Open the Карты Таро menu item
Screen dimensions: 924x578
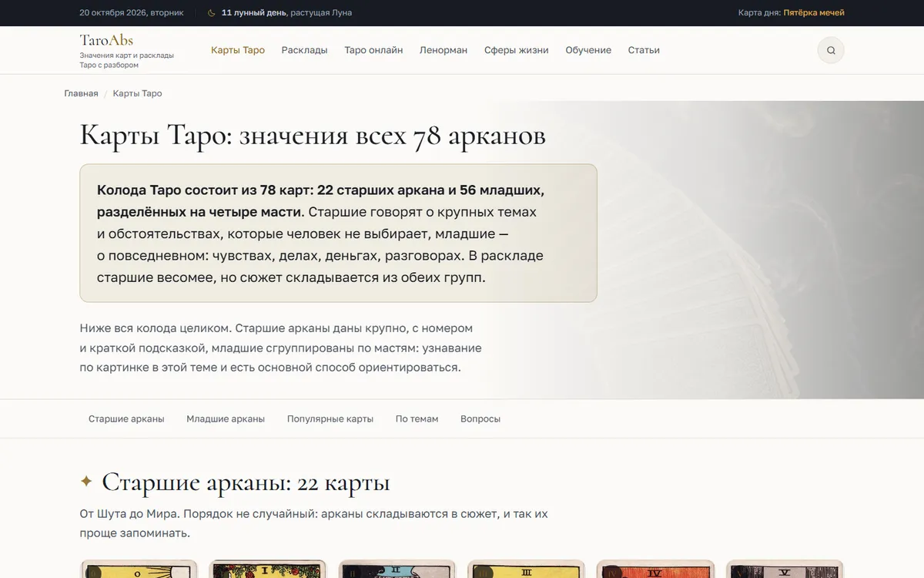pos(238,50)
